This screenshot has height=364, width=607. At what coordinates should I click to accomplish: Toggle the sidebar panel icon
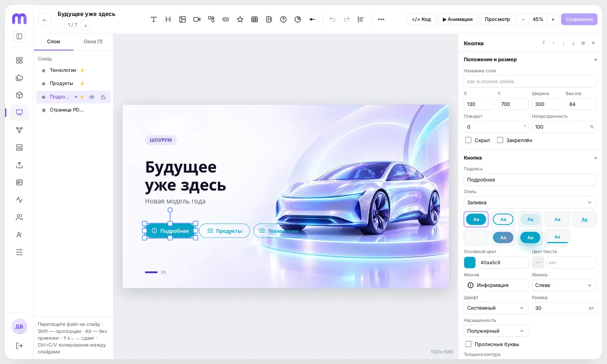click(19, 36)
